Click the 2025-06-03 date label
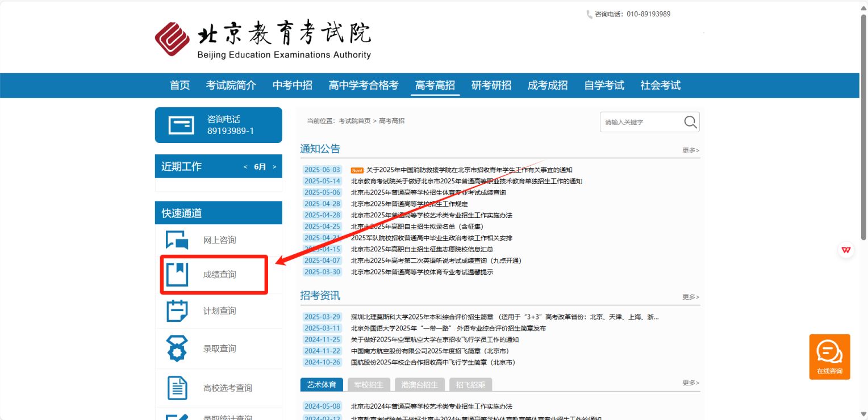 tap(322, 170)
